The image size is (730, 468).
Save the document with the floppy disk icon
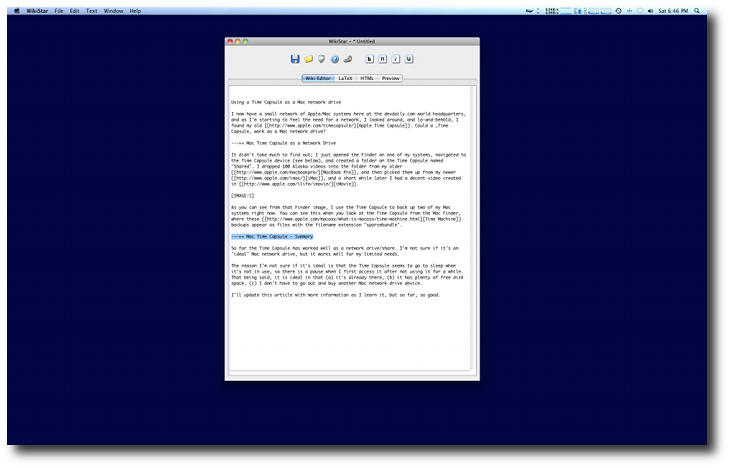295,59
